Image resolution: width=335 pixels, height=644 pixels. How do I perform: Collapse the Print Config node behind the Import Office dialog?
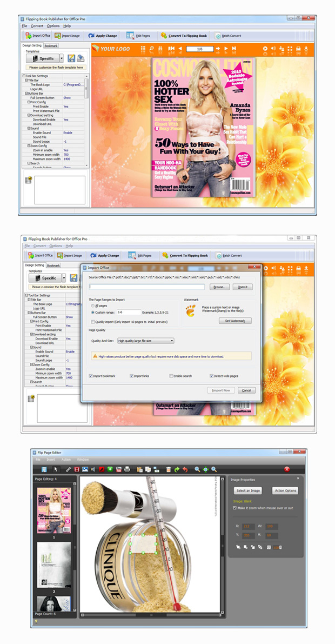click(31, 321)
